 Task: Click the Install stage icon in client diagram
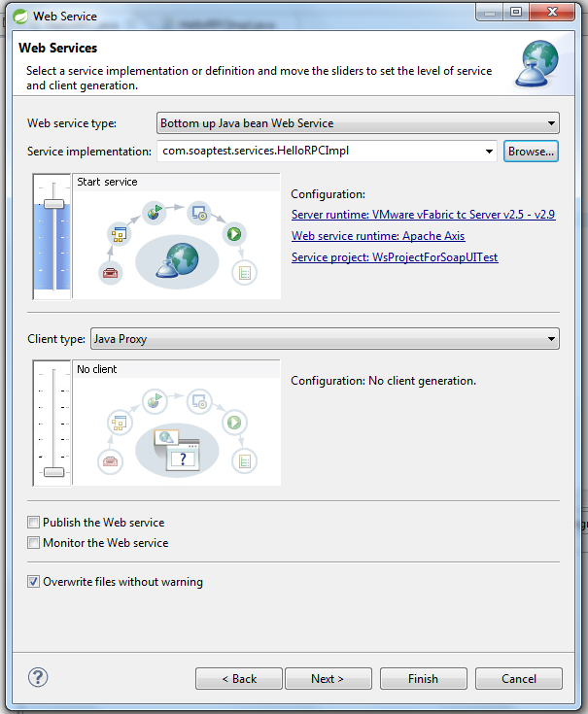(199, 401)
